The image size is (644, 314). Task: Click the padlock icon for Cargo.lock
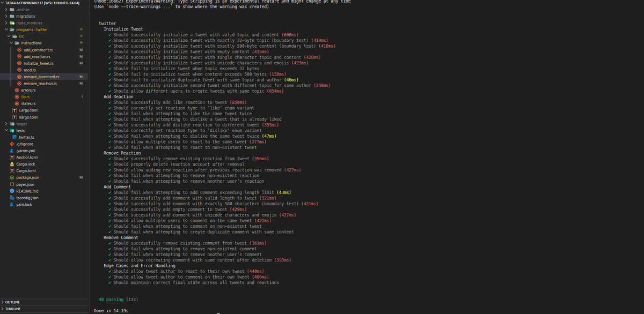click(12, 164)
